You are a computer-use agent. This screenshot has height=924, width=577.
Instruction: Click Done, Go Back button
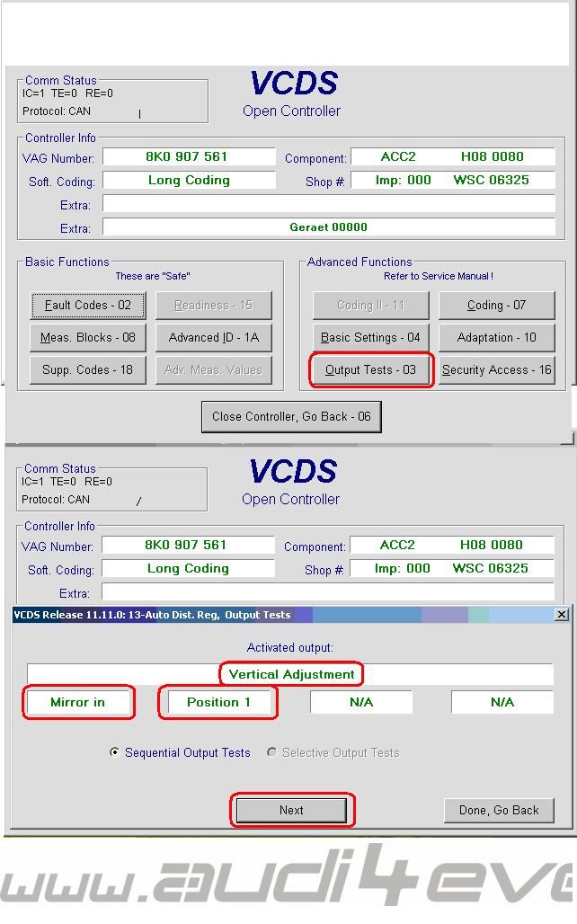pyautogui.click(x=499, y=810)
